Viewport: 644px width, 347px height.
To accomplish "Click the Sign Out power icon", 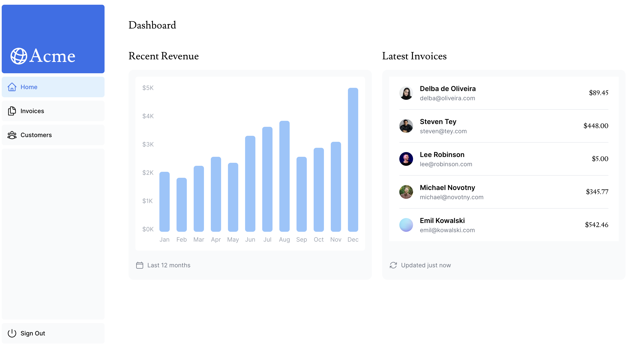I will point(12,333).
